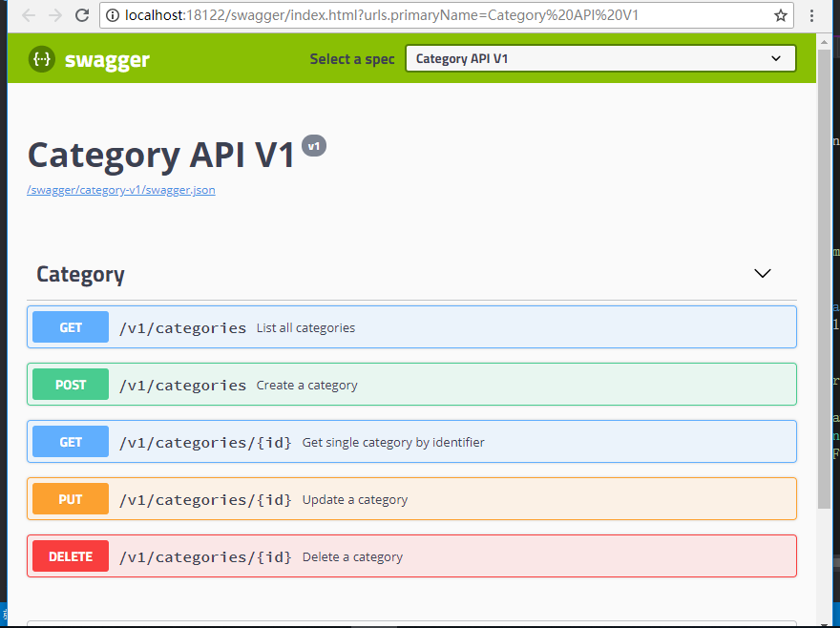The height and width of the screenshot is (628, 840).
Task: Expand GET /v1/categories List all categories
Action: coord(411,326)
